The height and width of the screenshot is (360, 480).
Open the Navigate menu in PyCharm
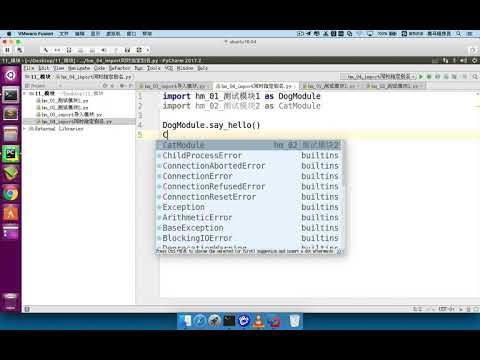pyautogui.click(x=79, y=68)
